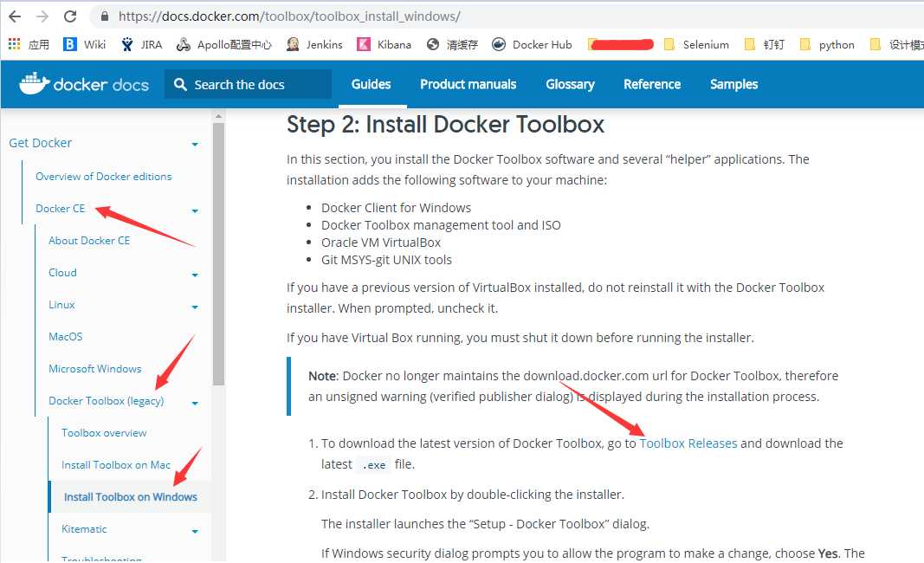Open the 清缓存 bookmark
Screen dimensions: 924x563
453,44
